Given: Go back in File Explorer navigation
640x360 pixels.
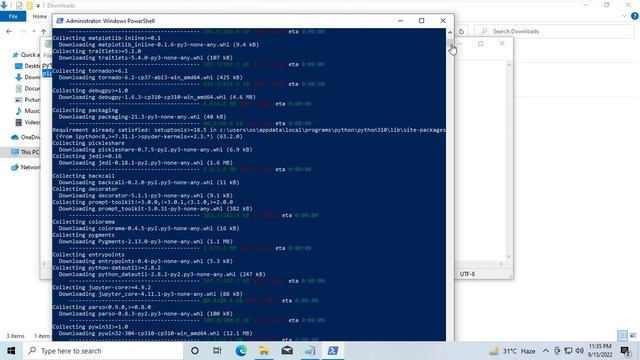Looking at the screenshot, I should tap(9, 31).
